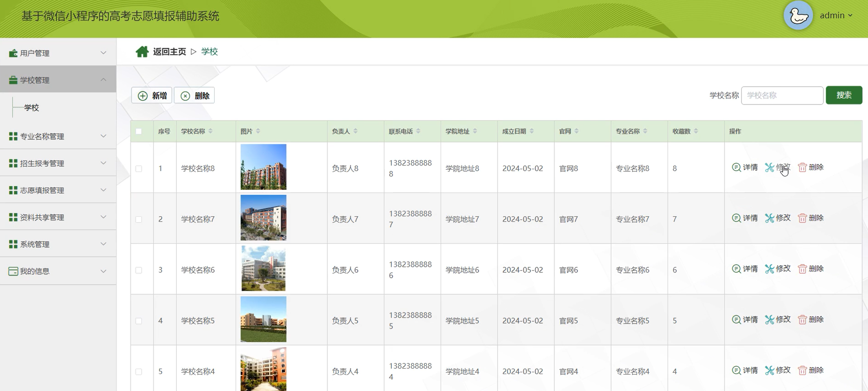Click the green 搜索 button
868x391 pixels.
[x=844, y=95]
